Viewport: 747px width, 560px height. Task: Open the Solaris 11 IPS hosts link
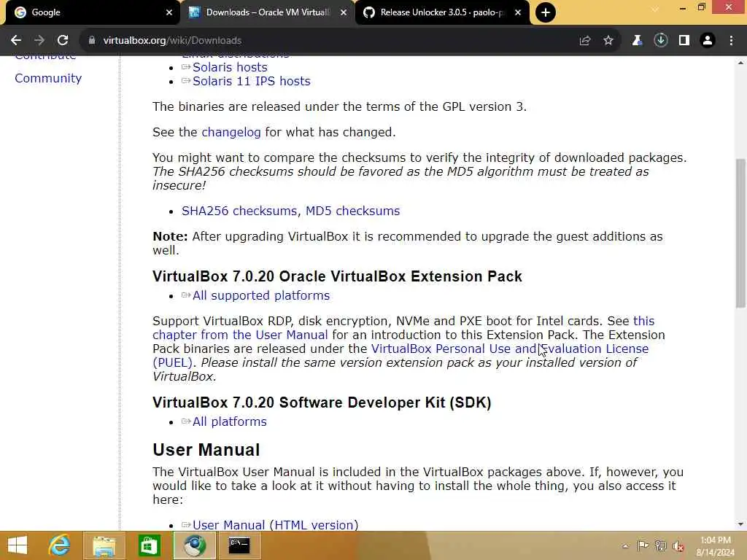pyautogui.click(x=251, y=81)
